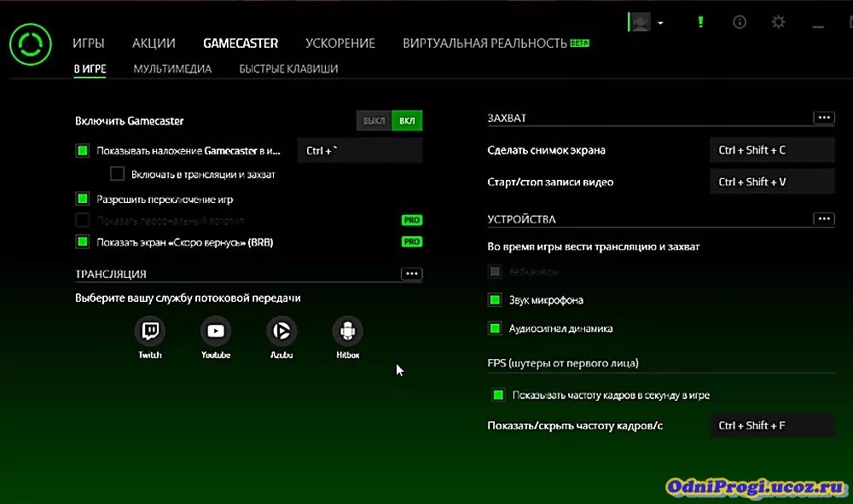Open the info icon in header
The width and height of the screenshot is (853, 504).
[x=740, y=22]
